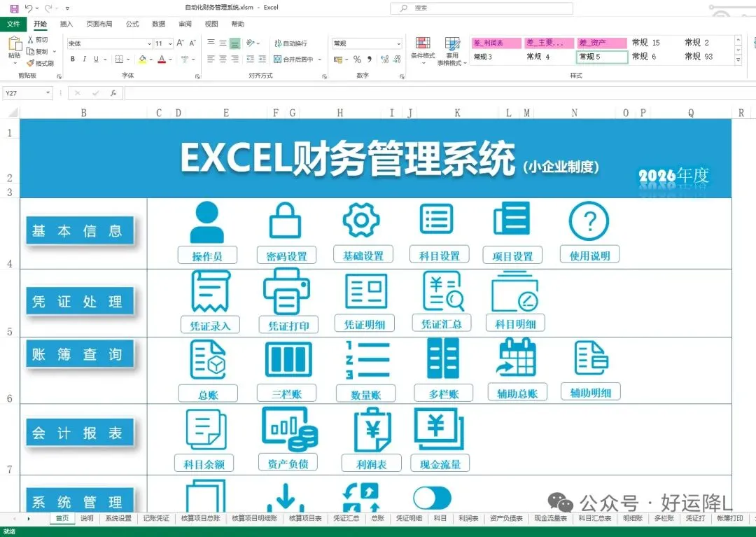Open the 数量账 numbered list icon

[x=367, y=360]
